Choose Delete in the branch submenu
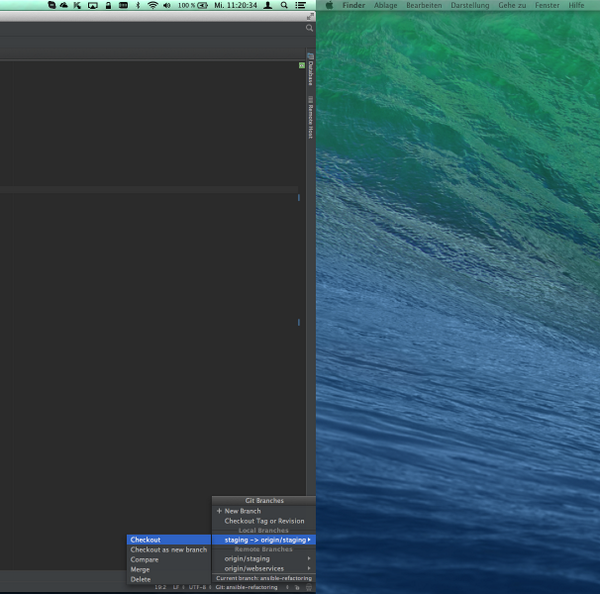This screenshot has height=594, width=600. pos(169,579)
